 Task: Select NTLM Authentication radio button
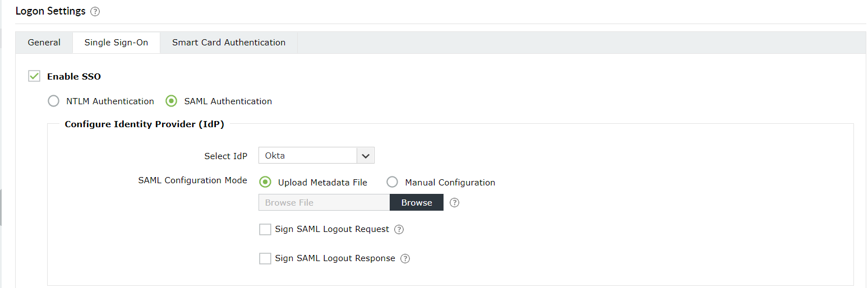tap(54, 101)
